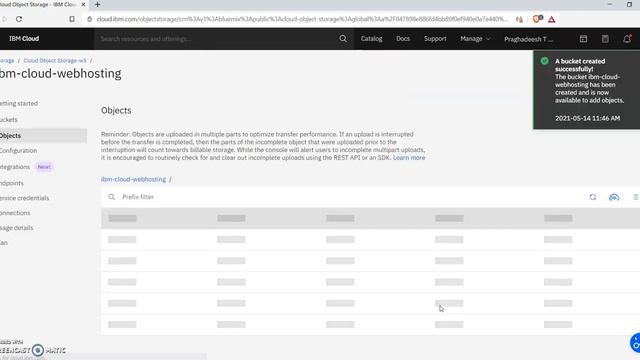Click the "A bucket created successfully!" notification title
This screenshot has height=360, width=640.
tap(580, 65)
